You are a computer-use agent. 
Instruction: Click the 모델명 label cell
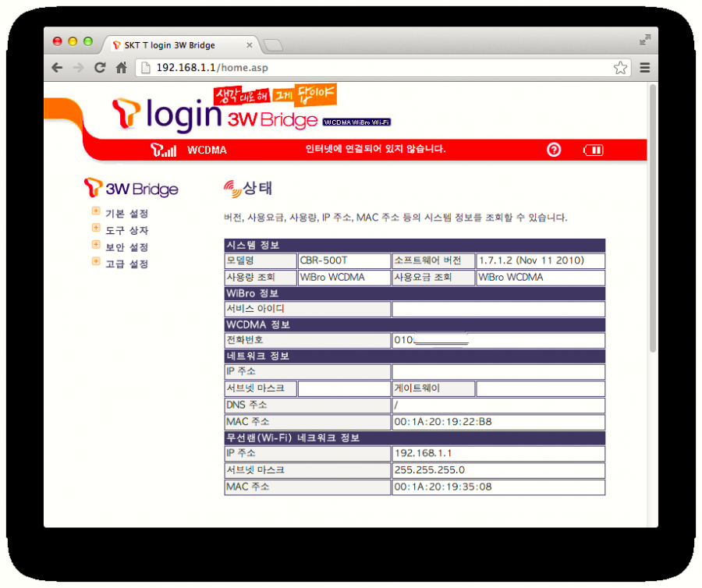pyautogui.click(x=260, y=260)
